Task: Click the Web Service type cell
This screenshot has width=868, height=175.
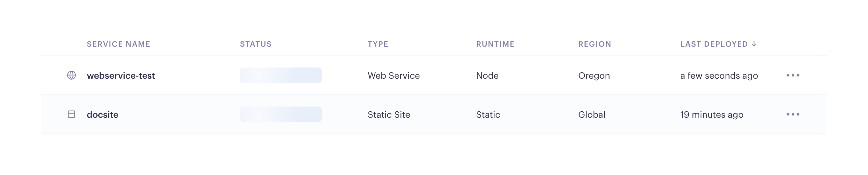Action: [x=393, y=76]
